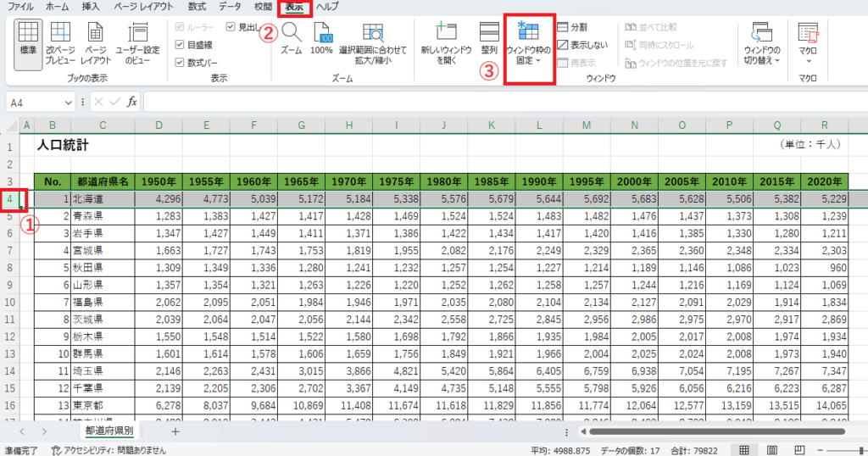Click the formula confirm check icon
The image size is (868, 456).
click(114, 102)
